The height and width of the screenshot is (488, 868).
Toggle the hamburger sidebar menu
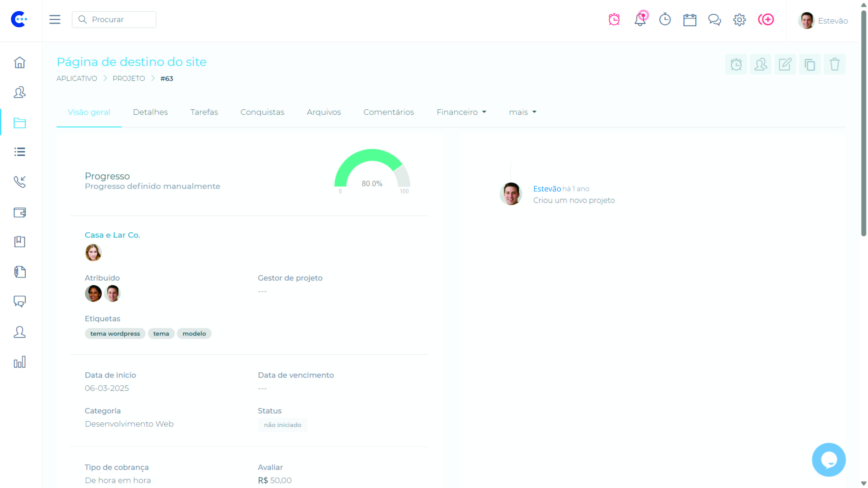pos(55,20)
